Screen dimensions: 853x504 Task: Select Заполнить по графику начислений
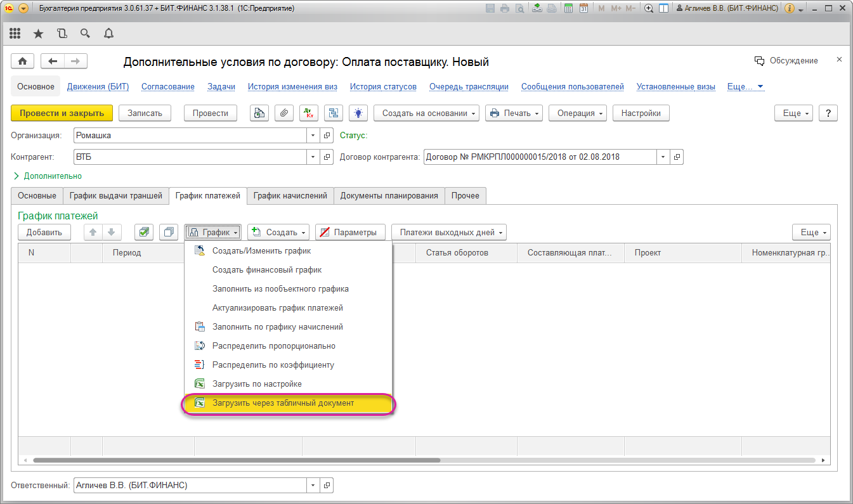289,326
